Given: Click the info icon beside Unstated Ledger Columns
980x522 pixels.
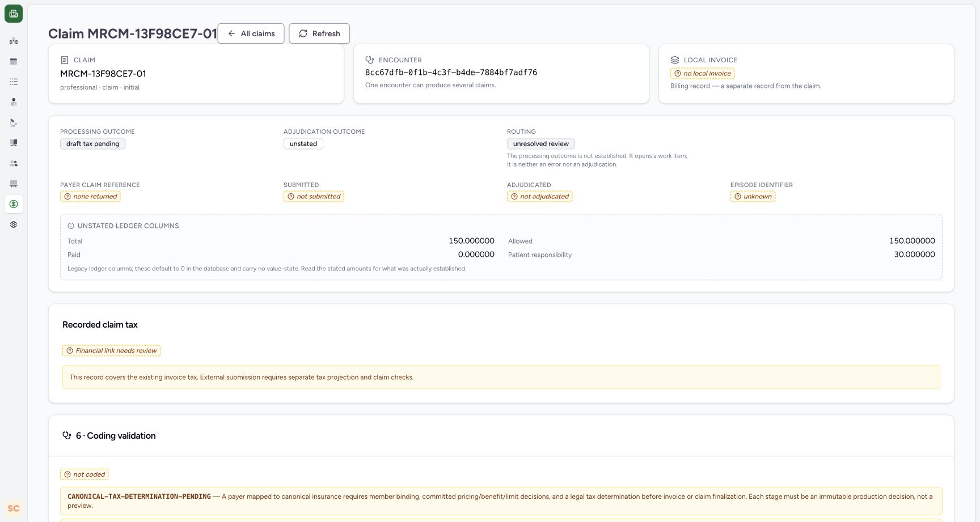Looking at the screenshot, I should (x=71, y=226).
